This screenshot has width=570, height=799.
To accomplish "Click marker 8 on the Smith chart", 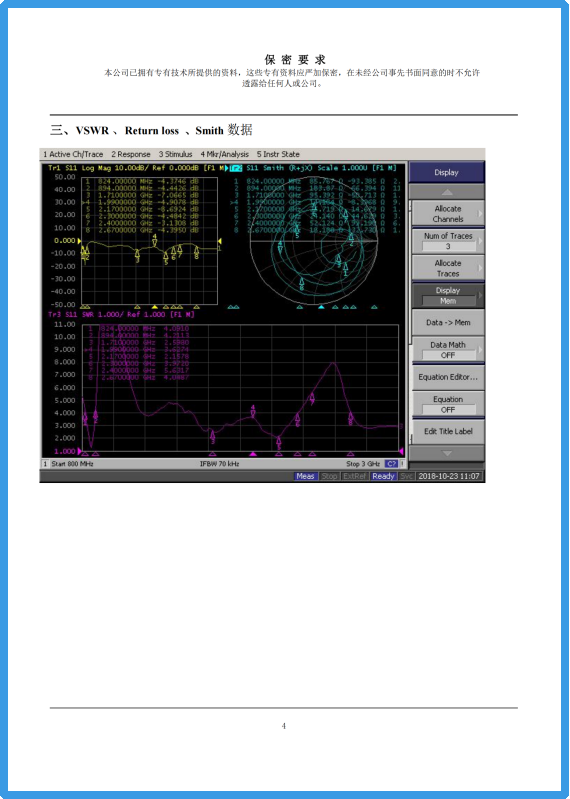I will tap(301, 284).
